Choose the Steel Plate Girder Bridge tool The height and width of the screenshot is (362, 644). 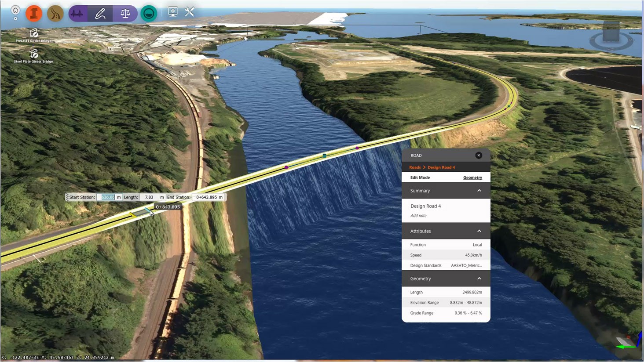tap(33, 56)
